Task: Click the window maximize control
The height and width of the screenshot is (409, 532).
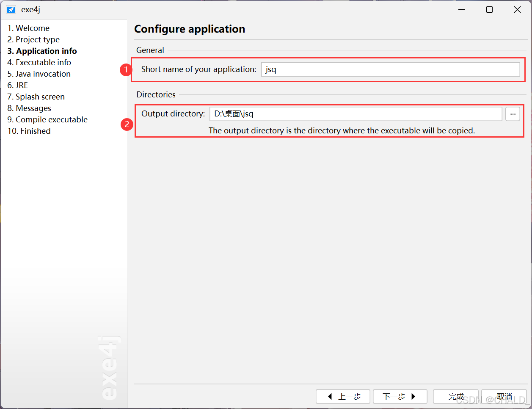Action: 489,9
